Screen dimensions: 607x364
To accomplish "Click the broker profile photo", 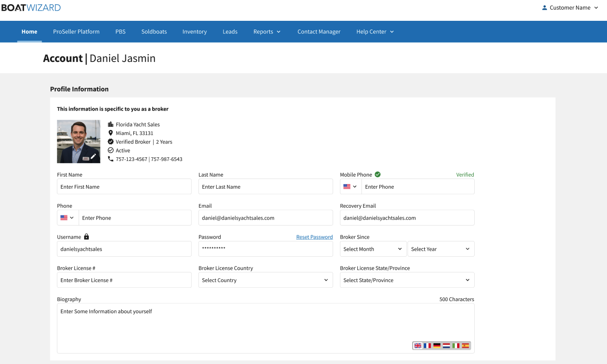I will point(79,142).
